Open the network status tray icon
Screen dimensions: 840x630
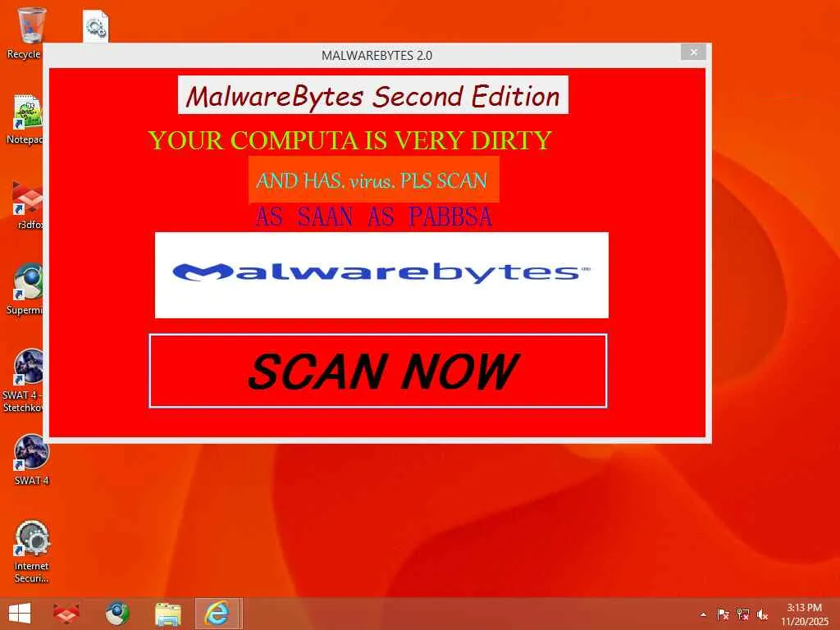point(743,614)
